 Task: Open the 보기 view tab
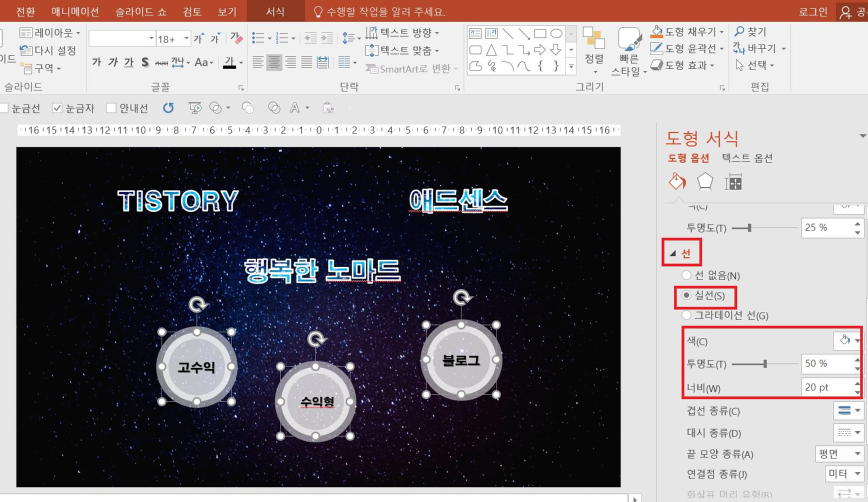(x=227, y=11)
